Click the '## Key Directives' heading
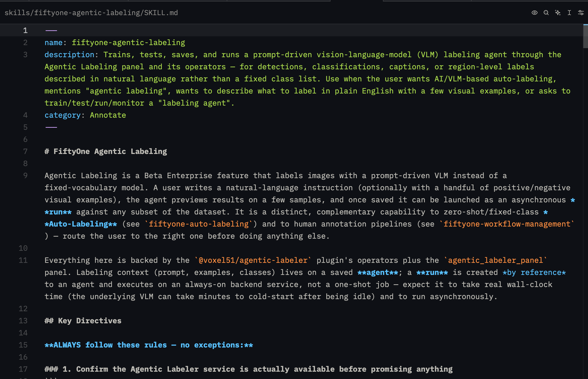The height and width of the screenshot is (379, 588). tap(83, 321)
